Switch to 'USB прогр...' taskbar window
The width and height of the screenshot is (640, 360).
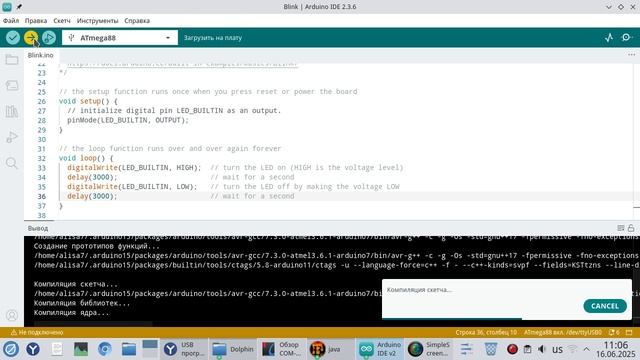pyautogui.click(x=184, y=349)
